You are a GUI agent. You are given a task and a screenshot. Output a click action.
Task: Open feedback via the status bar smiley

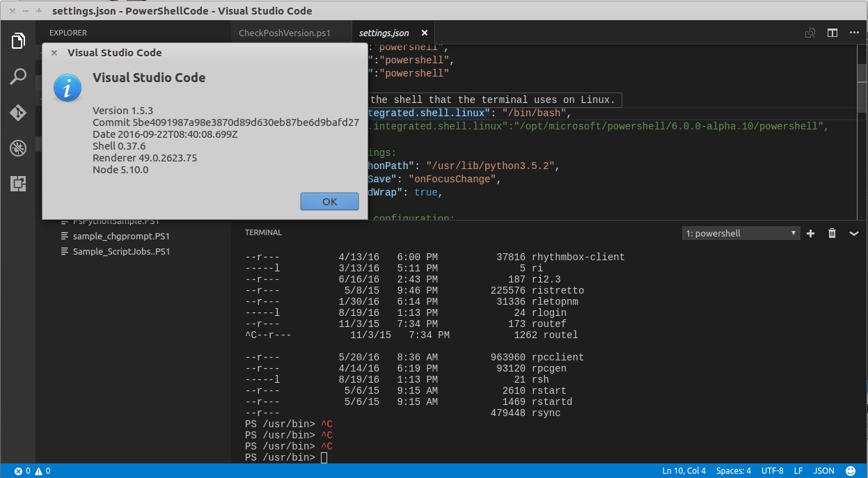[850, 470]
